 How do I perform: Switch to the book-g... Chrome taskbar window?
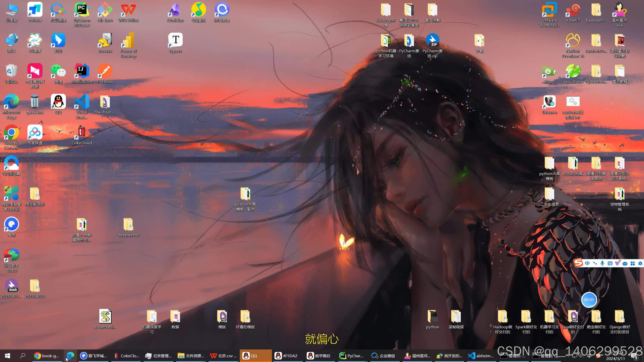coord(47,356)
